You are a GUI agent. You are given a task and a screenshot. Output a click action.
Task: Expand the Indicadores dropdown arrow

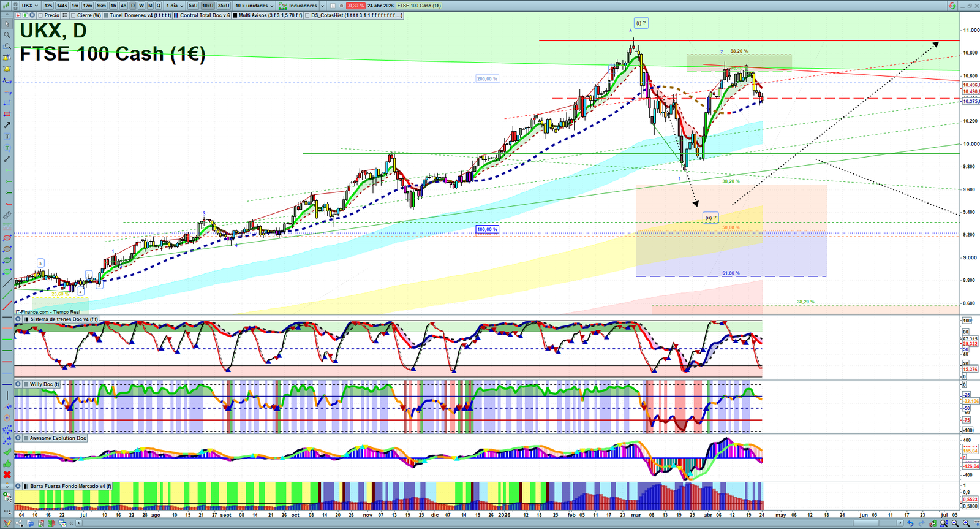322,6
